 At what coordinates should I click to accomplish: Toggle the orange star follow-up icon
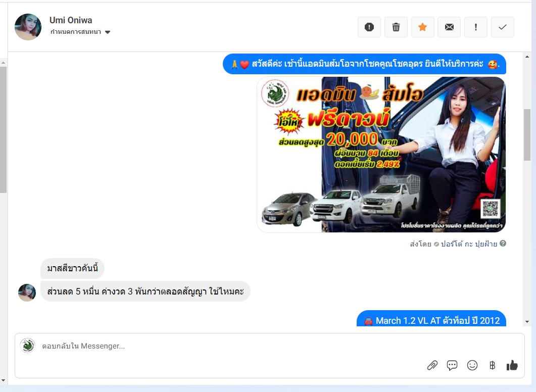pyautogui.click(x=422, y=27)
